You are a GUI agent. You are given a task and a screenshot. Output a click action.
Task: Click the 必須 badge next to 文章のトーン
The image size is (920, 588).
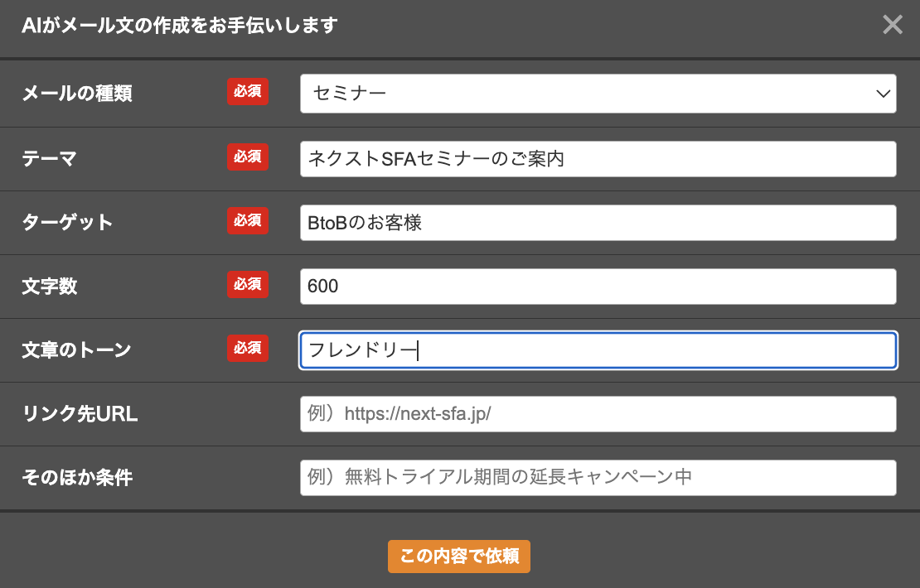point(247,349)
